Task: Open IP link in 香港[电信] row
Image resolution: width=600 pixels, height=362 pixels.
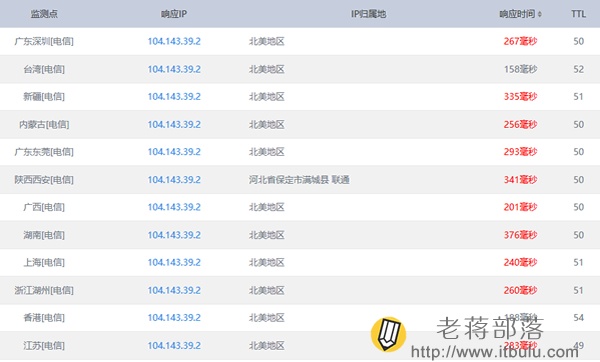Action: pyautogui.click(x=174, y=318)
